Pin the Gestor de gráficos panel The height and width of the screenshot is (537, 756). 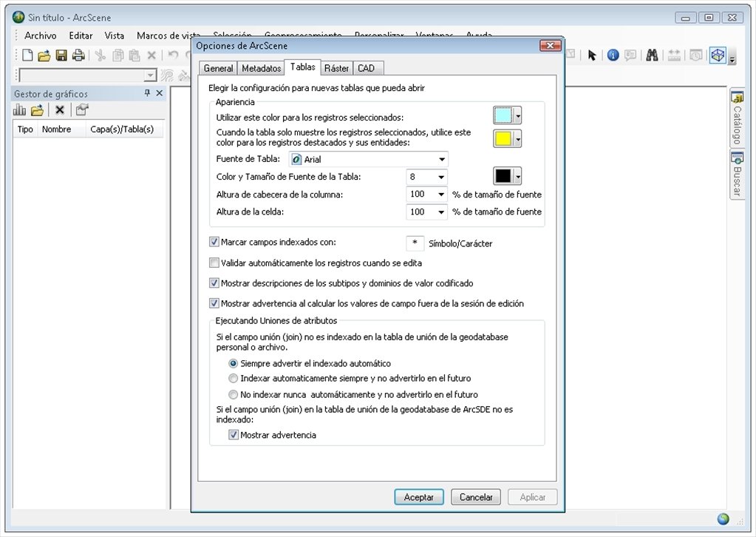click(x=147, y=93)
